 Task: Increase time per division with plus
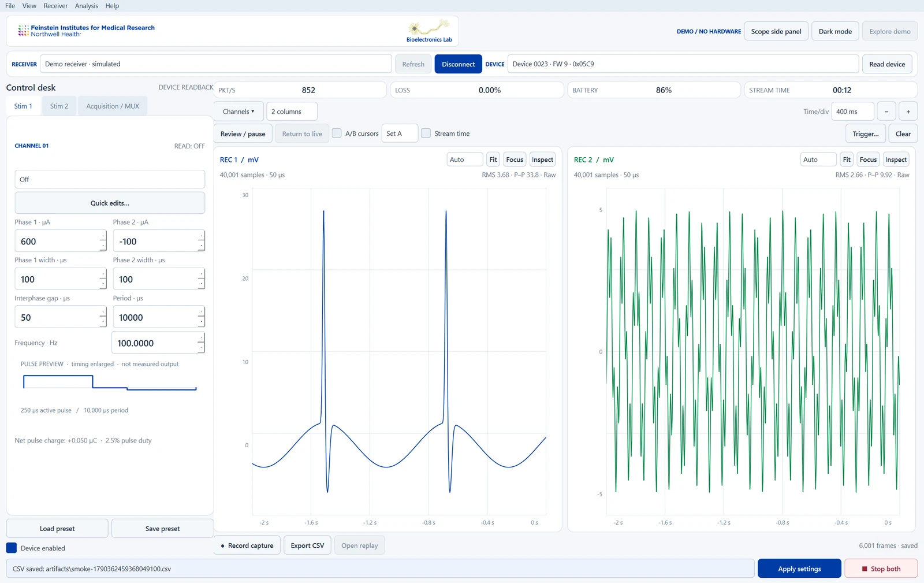click(908, 112)
